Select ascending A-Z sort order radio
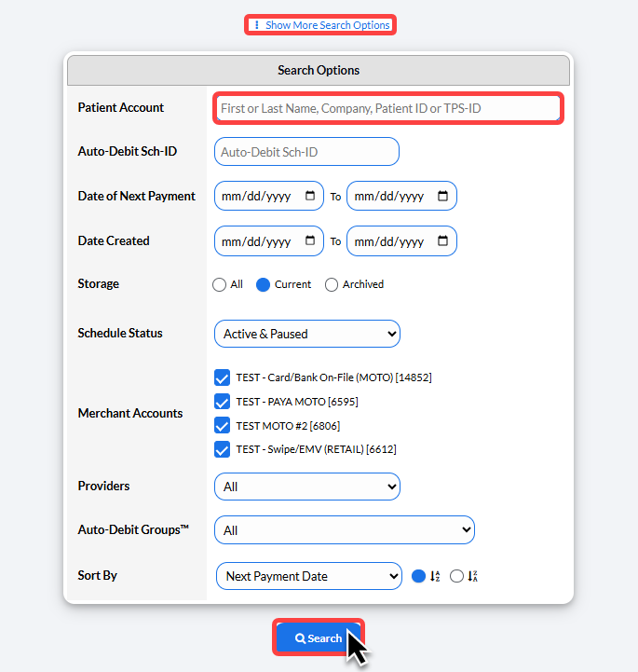 [418, 576]
